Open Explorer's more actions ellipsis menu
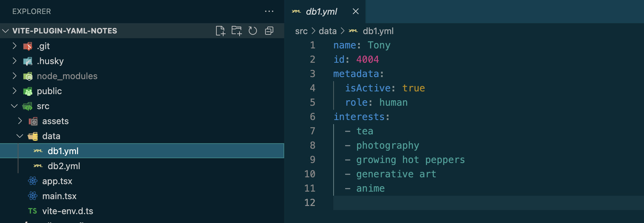The height and width of the screenshot is (223, 644). coord(269,11)
